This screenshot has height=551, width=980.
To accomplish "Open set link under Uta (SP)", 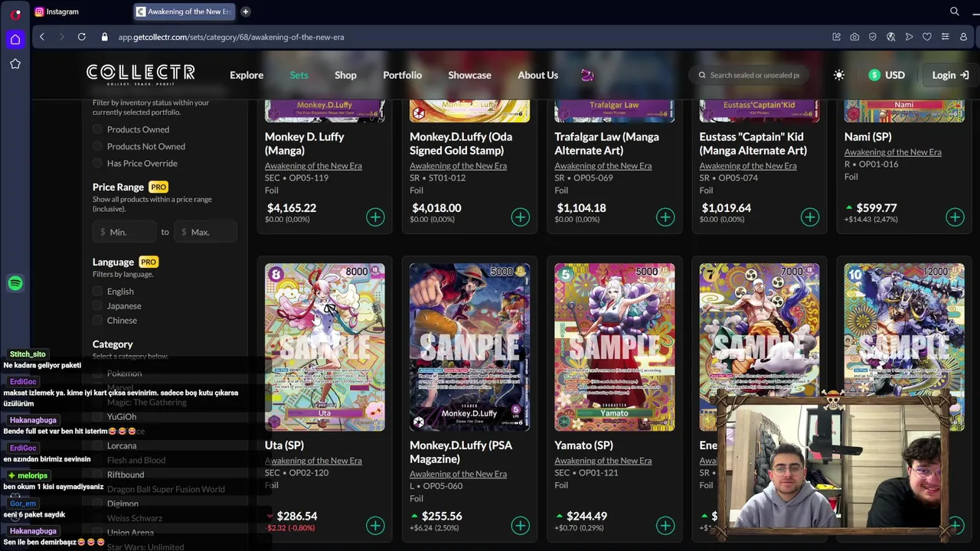I will 313,461.
